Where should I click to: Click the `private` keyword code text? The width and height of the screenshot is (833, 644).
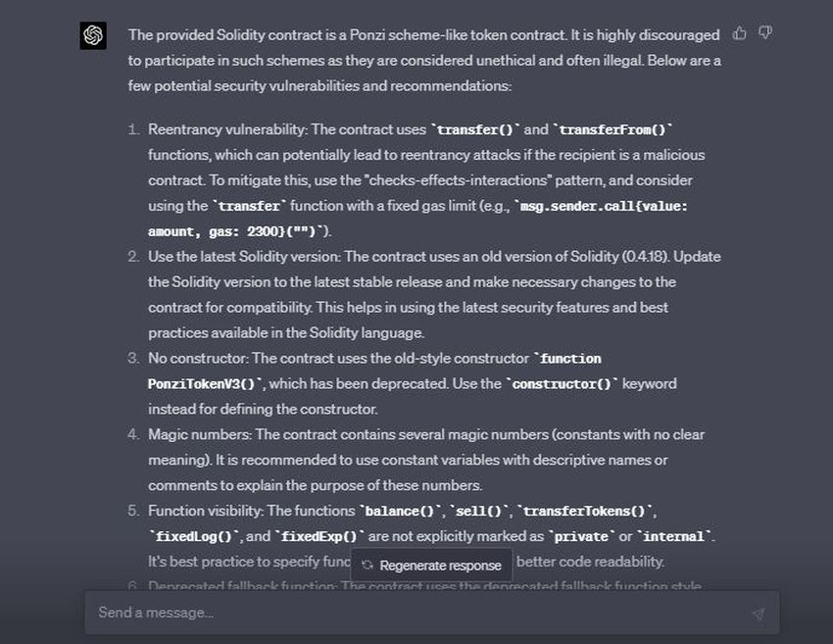click(581, 537)
